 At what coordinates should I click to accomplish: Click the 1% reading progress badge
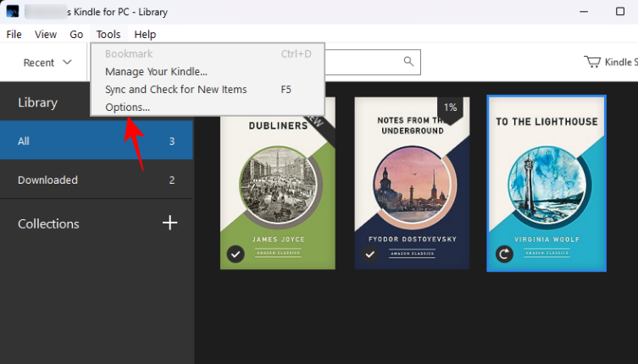point(450,108)
